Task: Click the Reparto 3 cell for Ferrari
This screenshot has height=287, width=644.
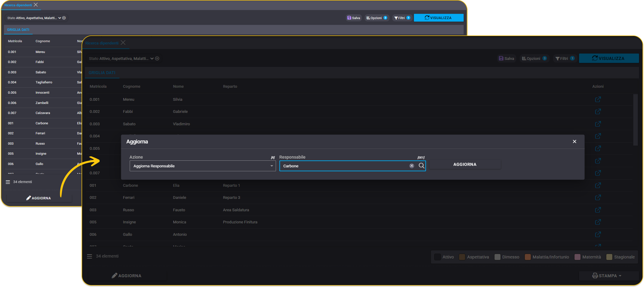Action: (x=231, y=198)
